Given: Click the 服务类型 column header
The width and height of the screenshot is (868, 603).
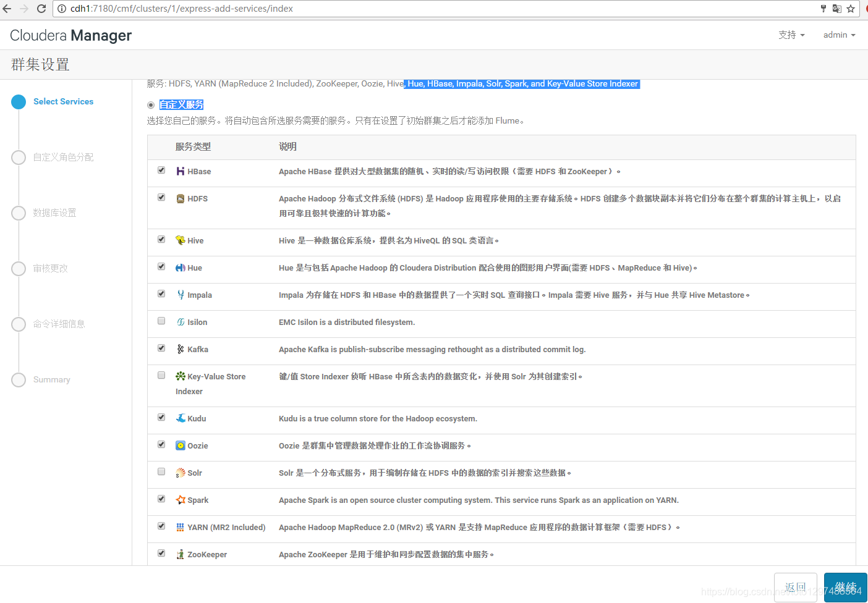Looking at the screenshot, I should [193, 146].
